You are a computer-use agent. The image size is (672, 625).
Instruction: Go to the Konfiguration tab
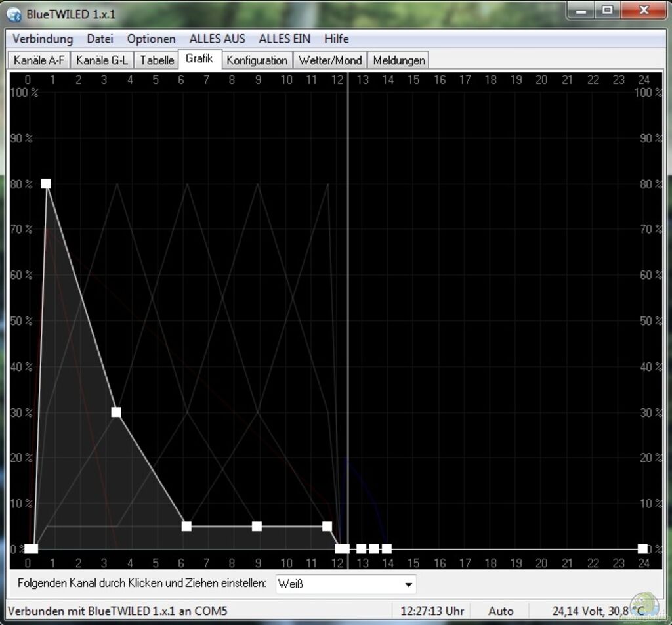(257, 60)
